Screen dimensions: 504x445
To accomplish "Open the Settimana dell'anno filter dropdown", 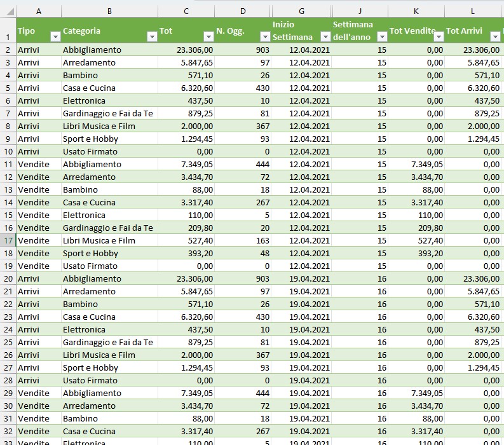I will pos(382,37).
